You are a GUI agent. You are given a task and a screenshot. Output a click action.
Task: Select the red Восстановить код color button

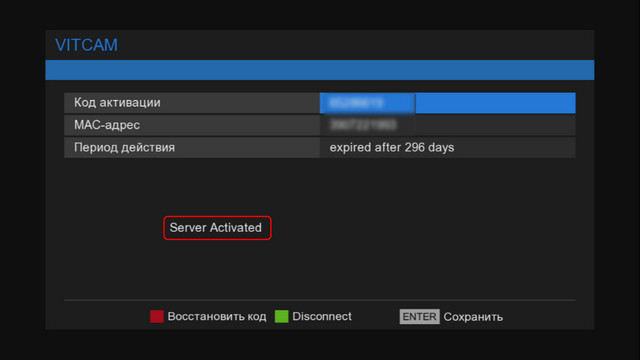click(x=157, y=316)
